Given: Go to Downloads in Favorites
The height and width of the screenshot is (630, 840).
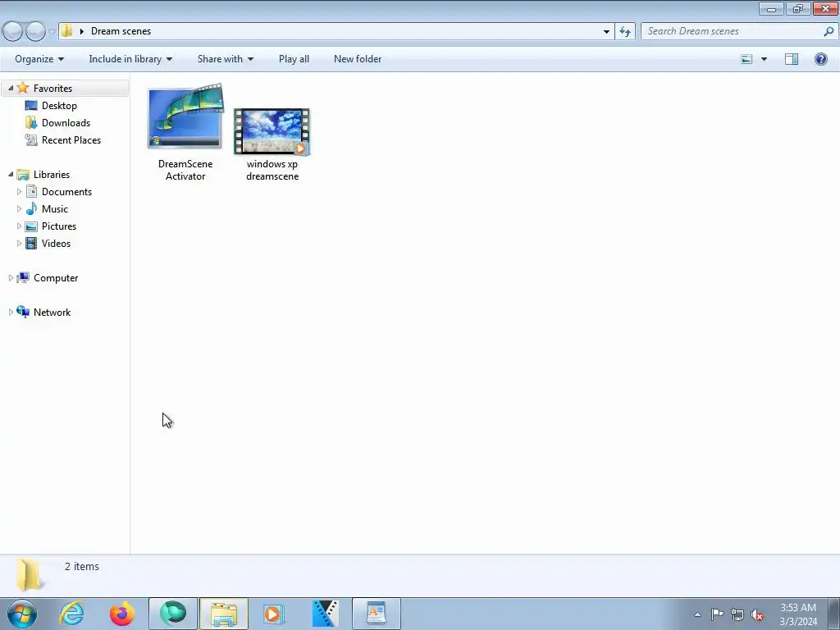Looking at the screenshot, I should 66,123.
